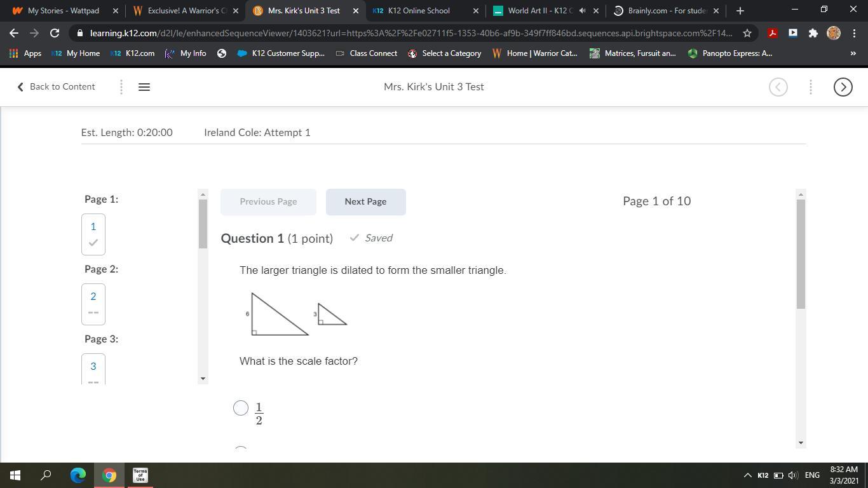This screenshot has height=488, width=868.
Task: Show hidden system tray icons
Action: click(747, 475)
